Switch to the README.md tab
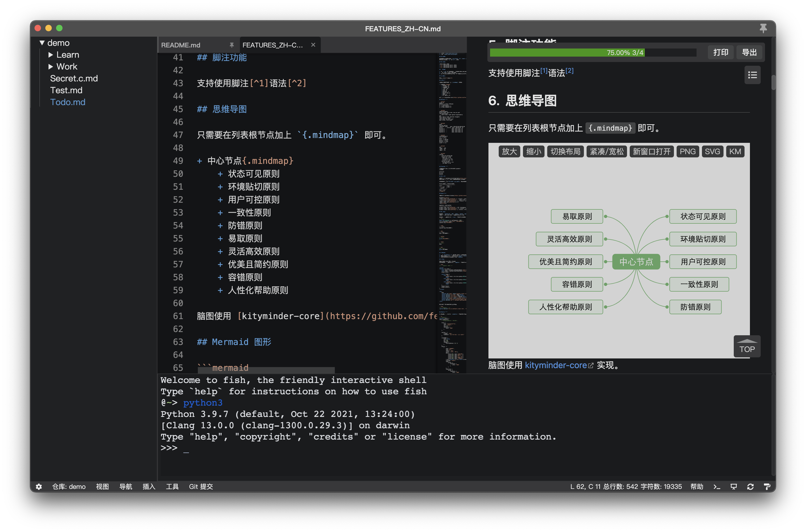 tap(181, 45)
